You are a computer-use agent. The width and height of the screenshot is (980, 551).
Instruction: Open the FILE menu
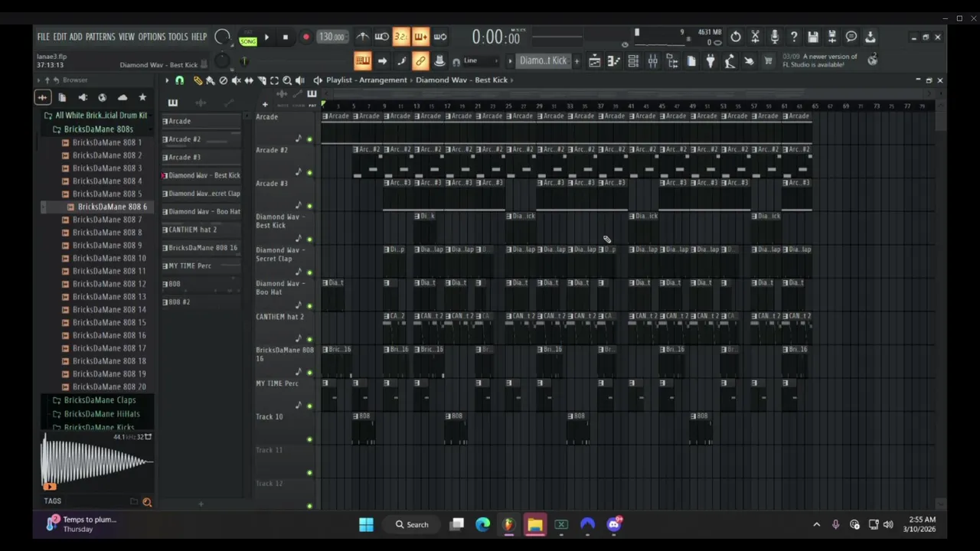coord(43,37)
